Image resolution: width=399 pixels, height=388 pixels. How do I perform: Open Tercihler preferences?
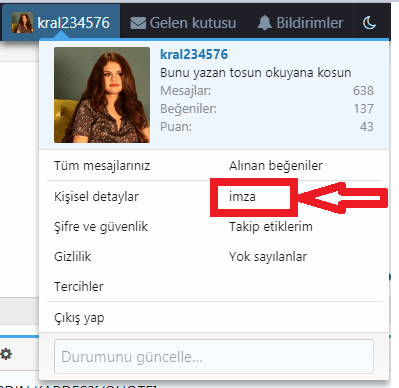point(79,287)
